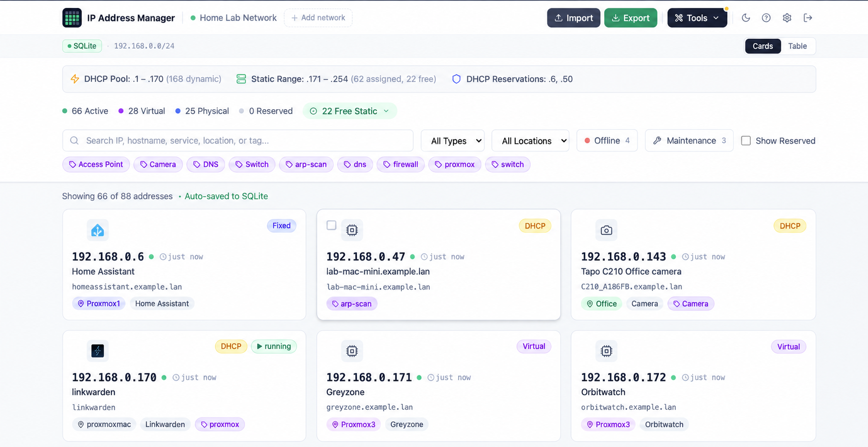The height and width of the screenshot is (447, 868).
Task: Click the linkwarden app icon
Action: [x=97, y=351]
